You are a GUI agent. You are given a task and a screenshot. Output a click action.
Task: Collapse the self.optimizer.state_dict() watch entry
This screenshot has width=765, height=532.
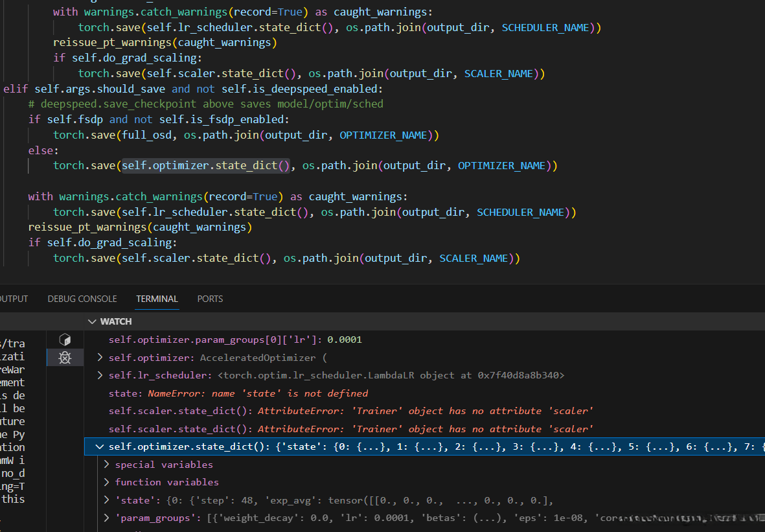[100, 446]
